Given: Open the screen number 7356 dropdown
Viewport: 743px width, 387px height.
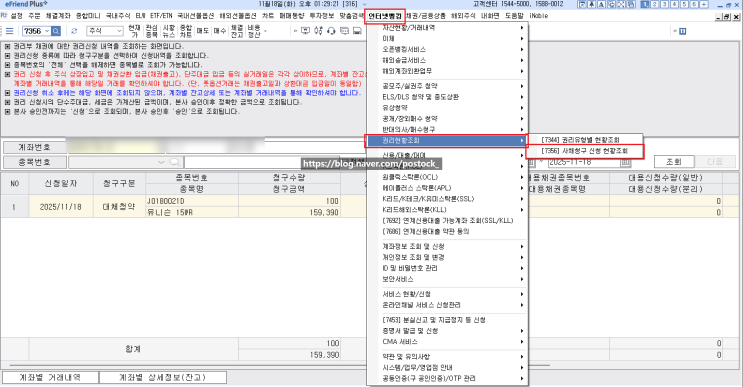Looking at the screenshot, I should pyautogui.click(x=47, y=31).
